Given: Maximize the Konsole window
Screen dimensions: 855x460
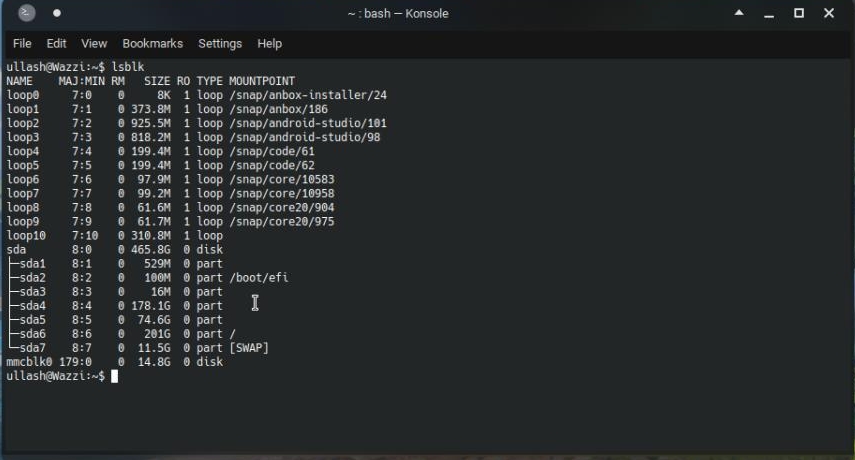Looking at the screenshot, I should [x=799, y=13].
